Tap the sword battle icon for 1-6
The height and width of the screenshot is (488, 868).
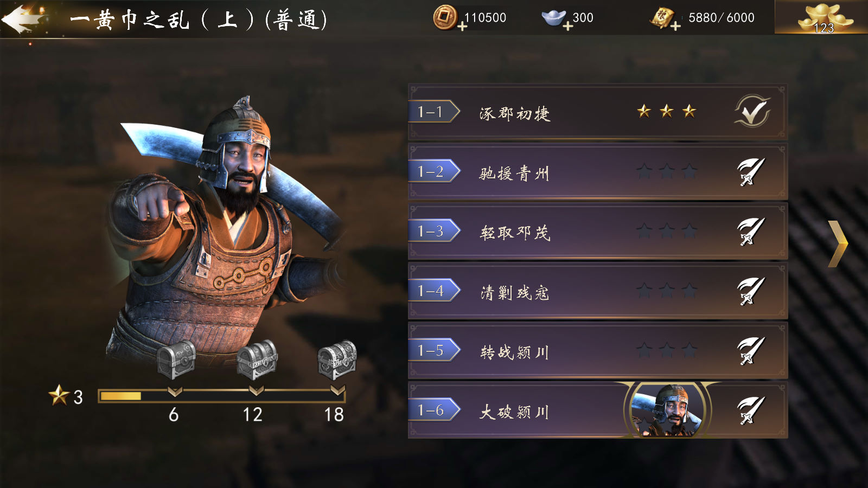click(x=751, y=410)
